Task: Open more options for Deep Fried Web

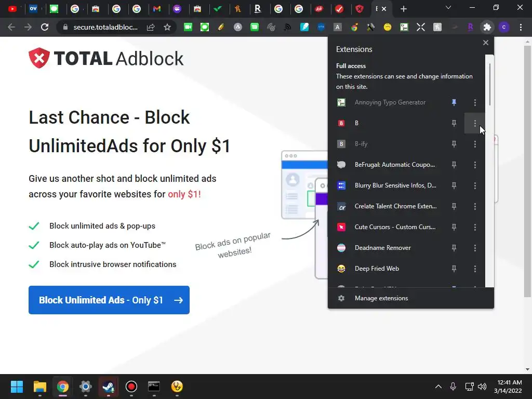Action: point(475,269)
